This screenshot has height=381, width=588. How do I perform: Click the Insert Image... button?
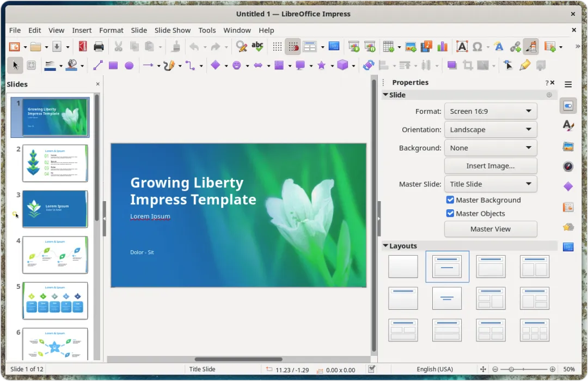pyautogui.click(x=491, y=166)
